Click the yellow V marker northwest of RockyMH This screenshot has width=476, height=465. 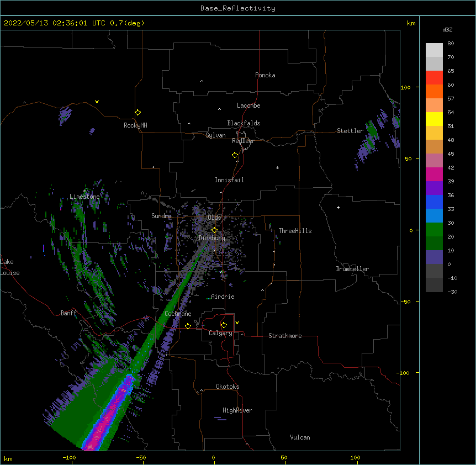pos(97,102)
